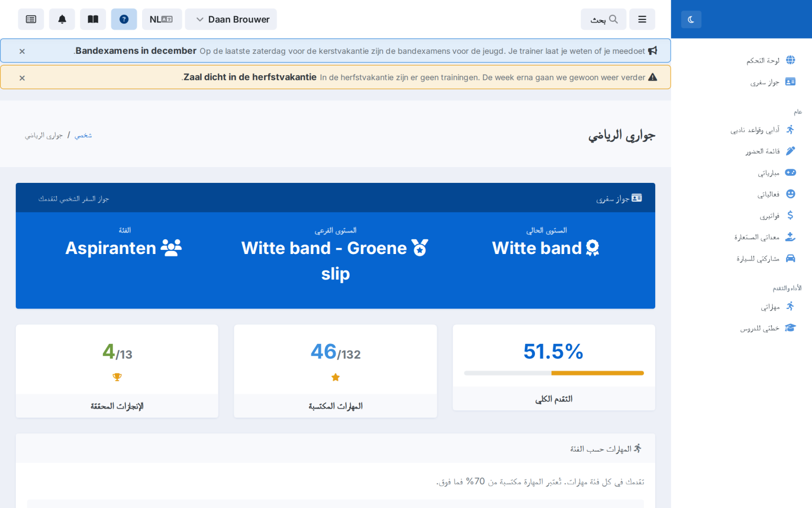
Task: Click the star icon under 46/132
Action: pyautogui.click(x=335, y=377)
